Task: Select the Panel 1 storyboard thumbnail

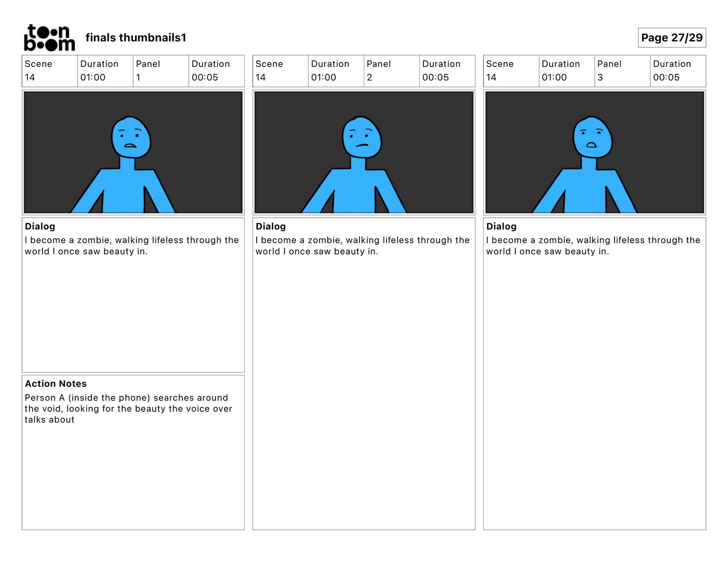Action: pos(133,152)
